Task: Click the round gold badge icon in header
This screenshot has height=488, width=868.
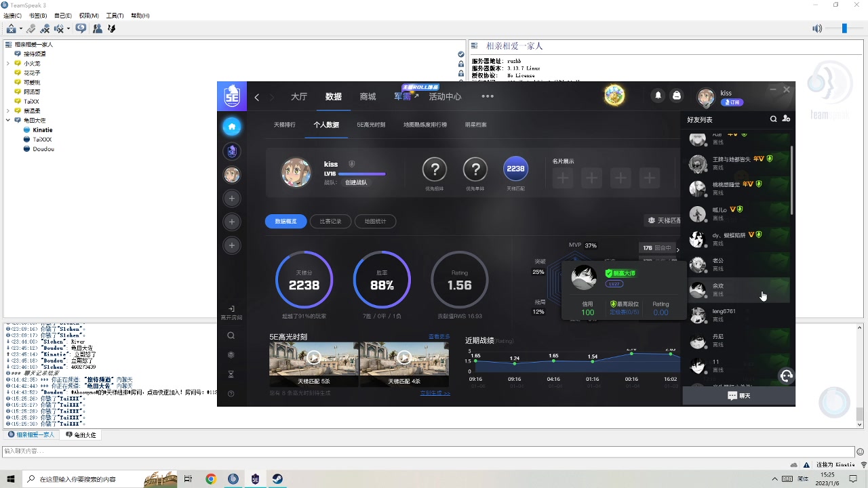Action: [614, 96]
